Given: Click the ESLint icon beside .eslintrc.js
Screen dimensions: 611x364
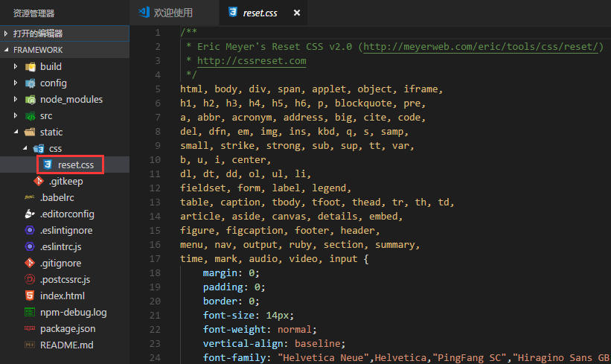Looking at the screenshot, I should pos(30,246).
